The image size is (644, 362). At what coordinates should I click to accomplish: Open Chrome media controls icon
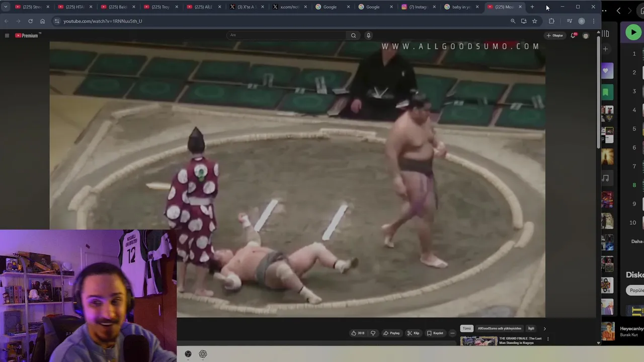coord(569,21)
